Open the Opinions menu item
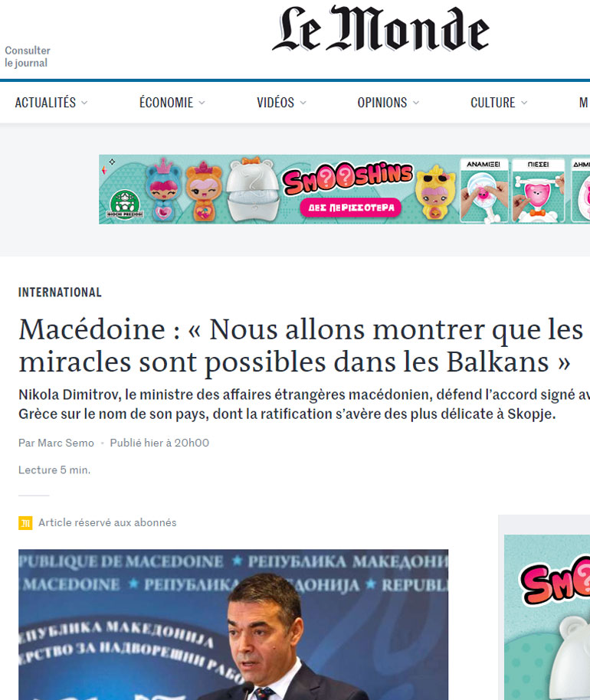Image resolution: width=590 pixels, height=700 pixels. 382,103
